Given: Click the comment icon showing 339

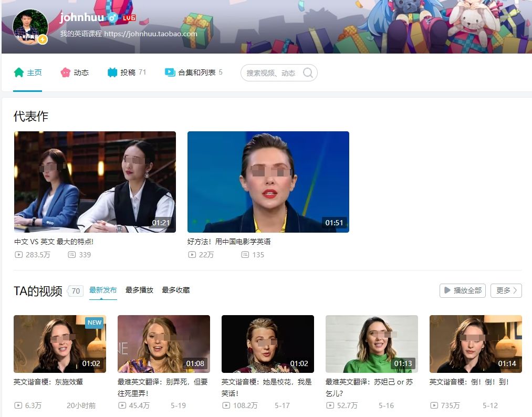Looking at the screenshot, I should click(71, 255).
